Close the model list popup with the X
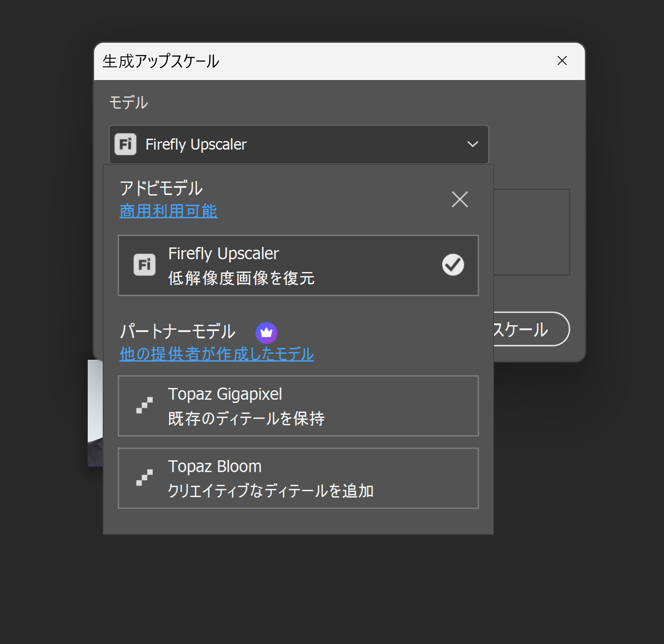Viewport: 664px width, 644px height. pyautogui.click(x=460, y=199)
